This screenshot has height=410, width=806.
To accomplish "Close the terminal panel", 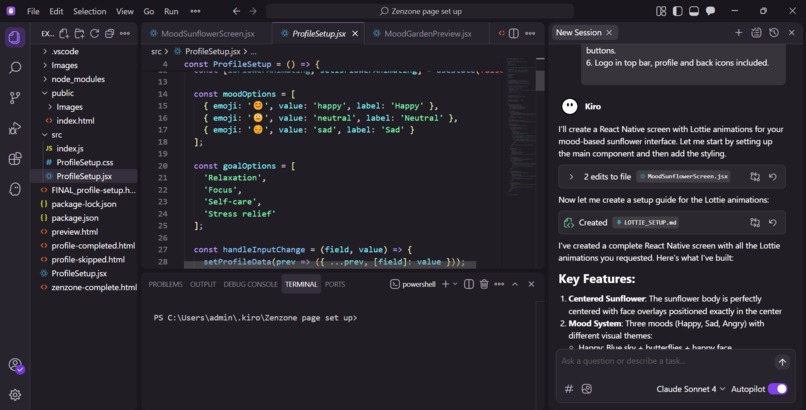I will pyautogui.click(x=532, y=284).
